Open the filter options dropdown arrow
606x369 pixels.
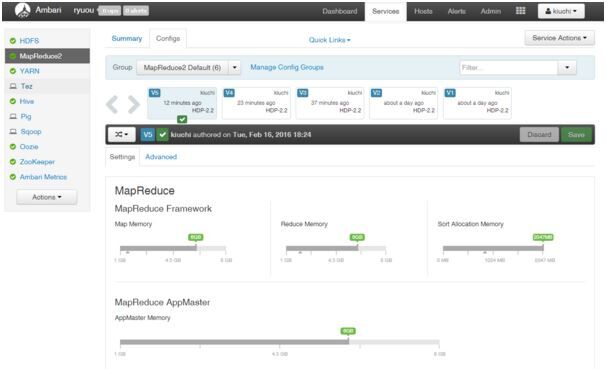point(567,68)
